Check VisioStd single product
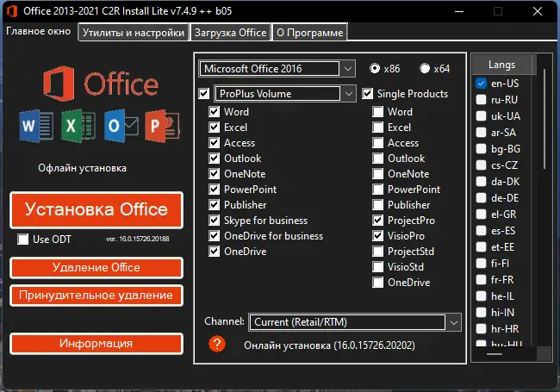This screenshot has width=560, height=392. [x=378, y=267]
